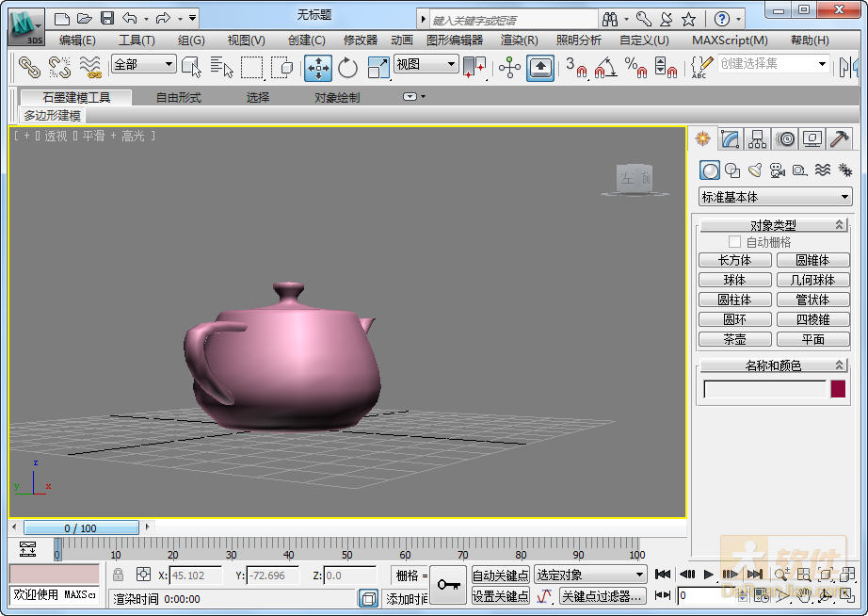Click the Set Key key-shaped button
The image size is (868, 616).
[x=449, y=584]
